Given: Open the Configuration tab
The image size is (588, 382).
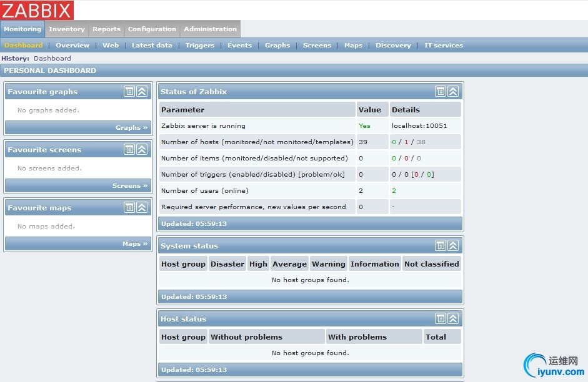Looking at the screenshot, I should 152,29.
